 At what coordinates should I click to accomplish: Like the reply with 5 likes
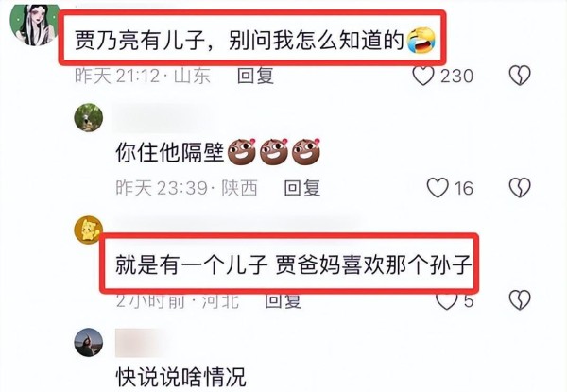(447, 300)
